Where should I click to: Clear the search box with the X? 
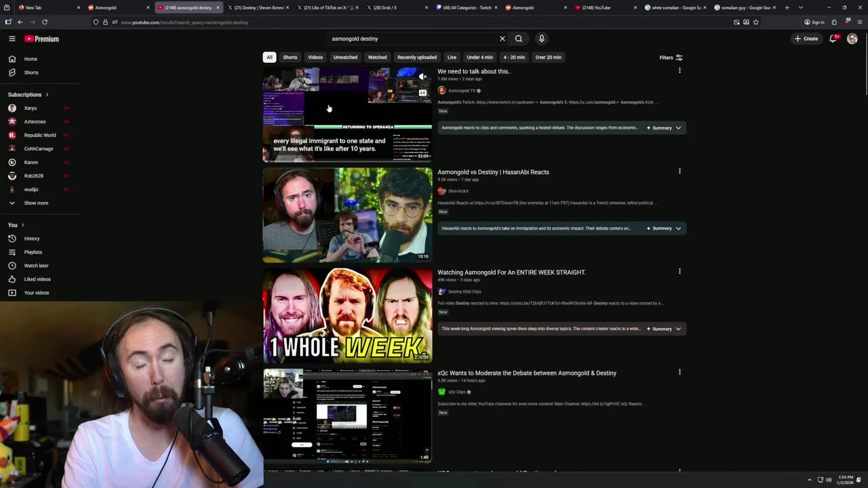coord(502,39)
